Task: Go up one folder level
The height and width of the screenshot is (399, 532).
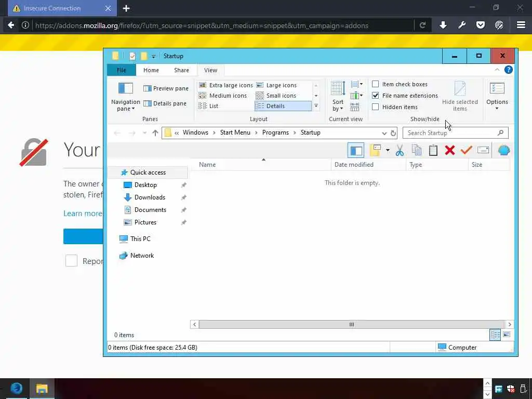Action: point(155,133)
